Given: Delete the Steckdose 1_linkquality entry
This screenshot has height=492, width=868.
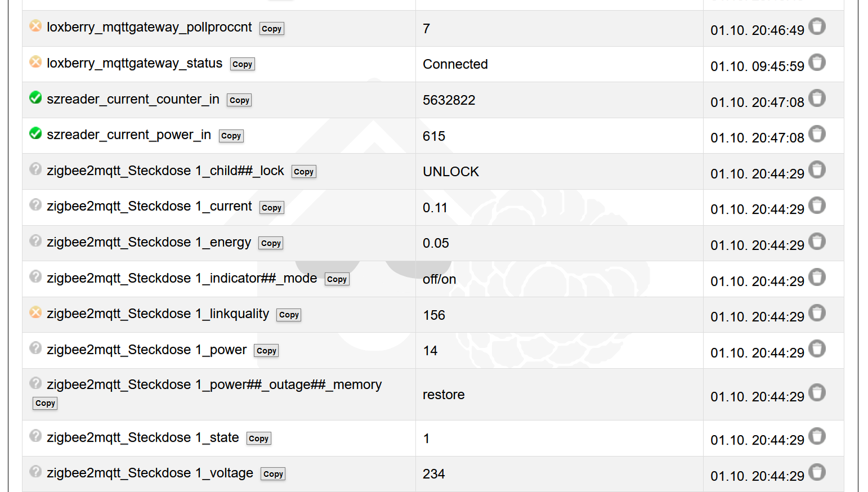Looking at the screenshot, I should pyautogui.click(x=817, y=313).
